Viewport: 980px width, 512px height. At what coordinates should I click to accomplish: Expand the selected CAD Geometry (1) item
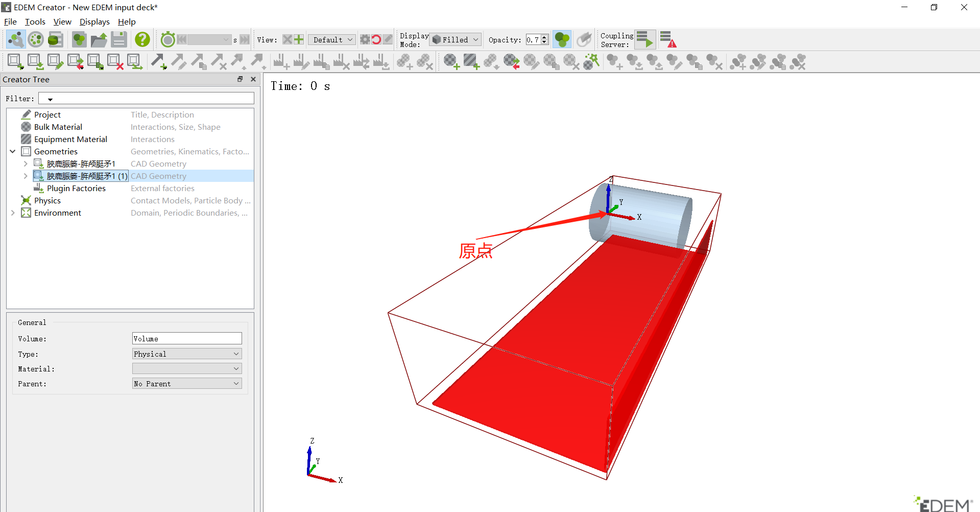tap(26, 176)
